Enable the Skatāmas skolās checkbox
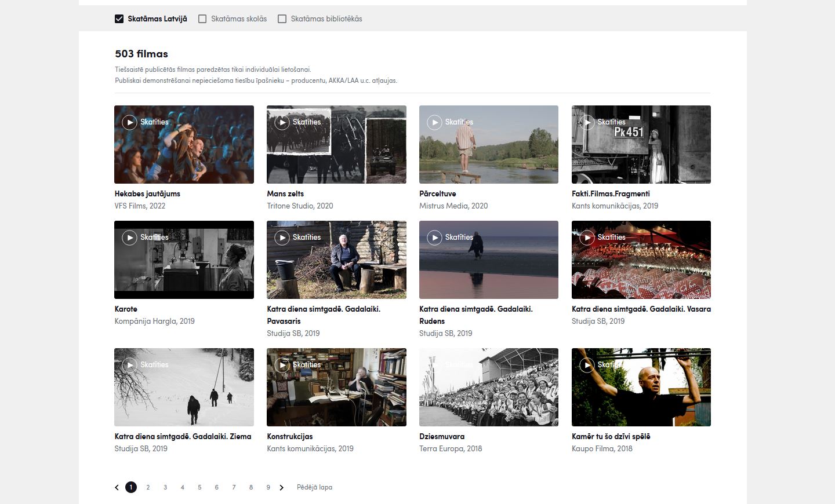835x504 pixels. tap(202, 19)
